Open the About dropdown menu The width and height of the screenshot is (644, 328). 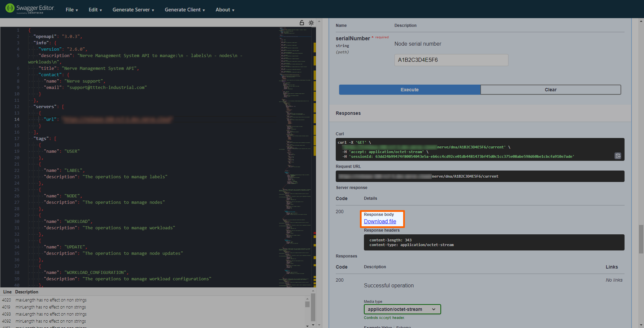click(225, 10)
